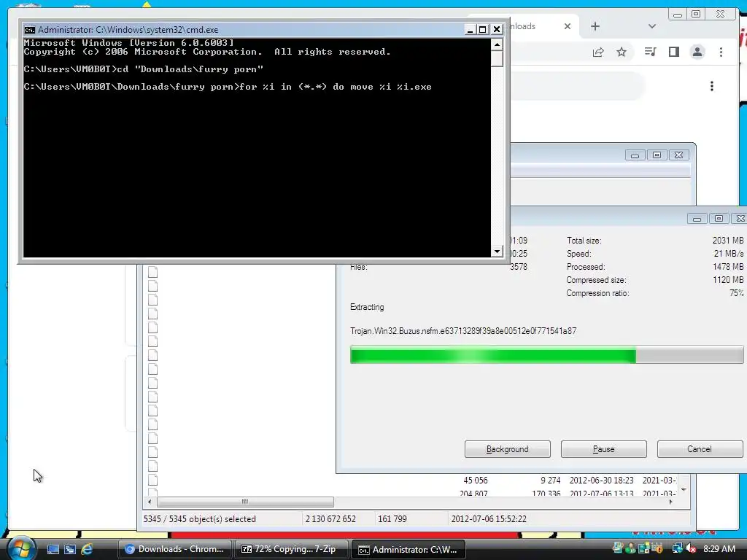Click the cmd for-loop command line
This screenshot has width=747, height=560.
[x=228, y=87]
